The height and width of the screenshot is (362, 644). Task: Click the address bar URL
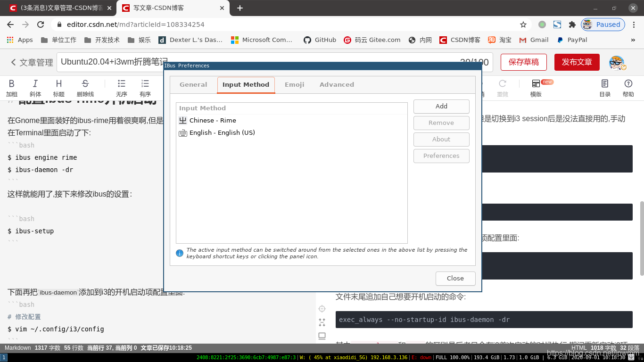136,25
